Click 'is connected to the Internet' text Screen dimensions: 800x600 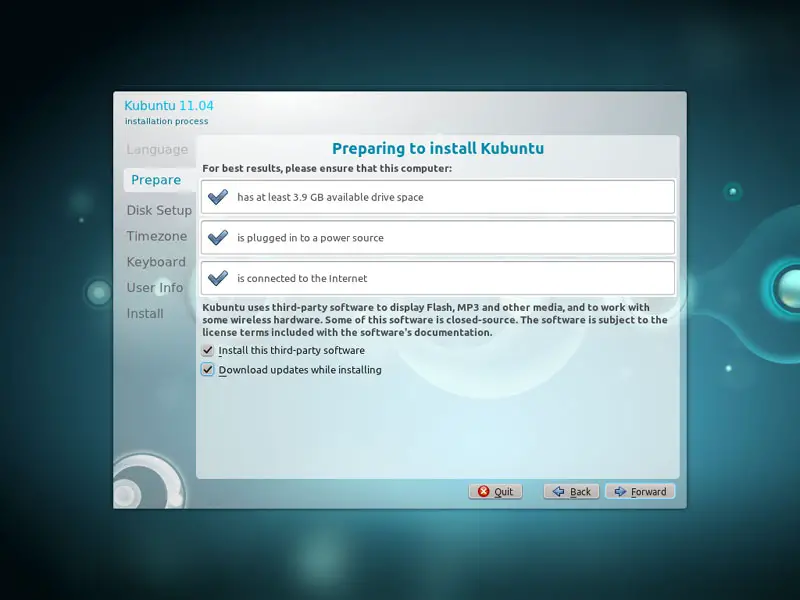coord(302,279)
